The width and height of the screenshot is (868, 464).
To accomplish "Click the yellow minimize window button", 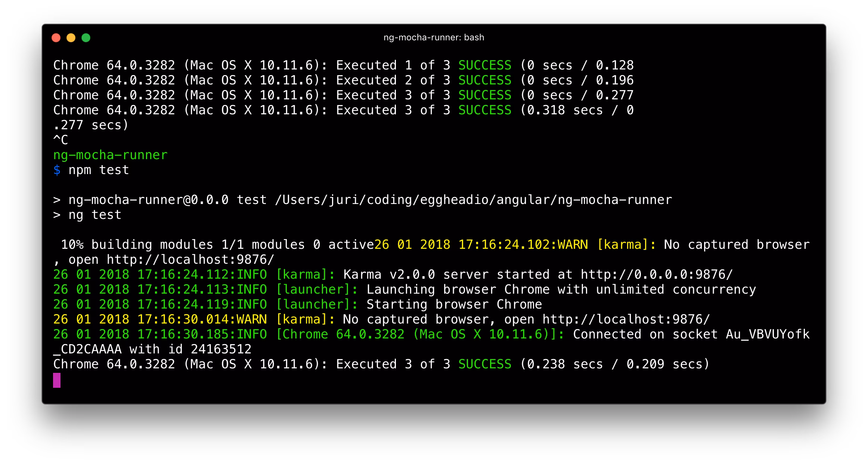I will (x=71, y=38).
